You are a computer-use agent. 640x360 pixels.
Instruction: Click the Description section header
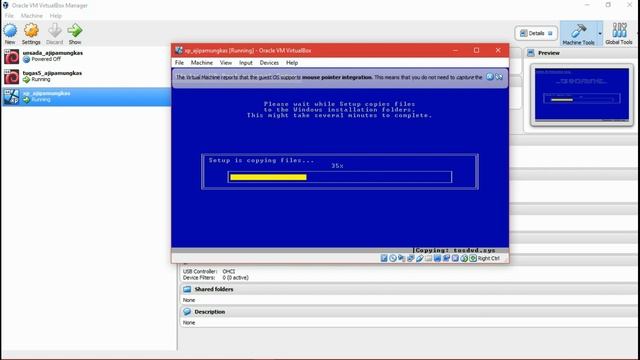coord(408,312)
